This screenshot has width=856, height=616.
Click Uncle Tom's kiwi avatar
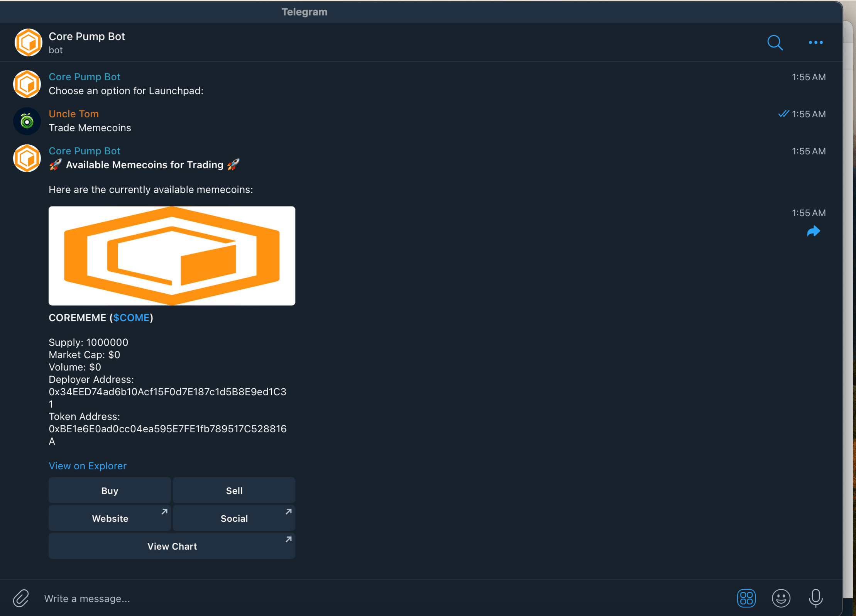tap(27, 121)
